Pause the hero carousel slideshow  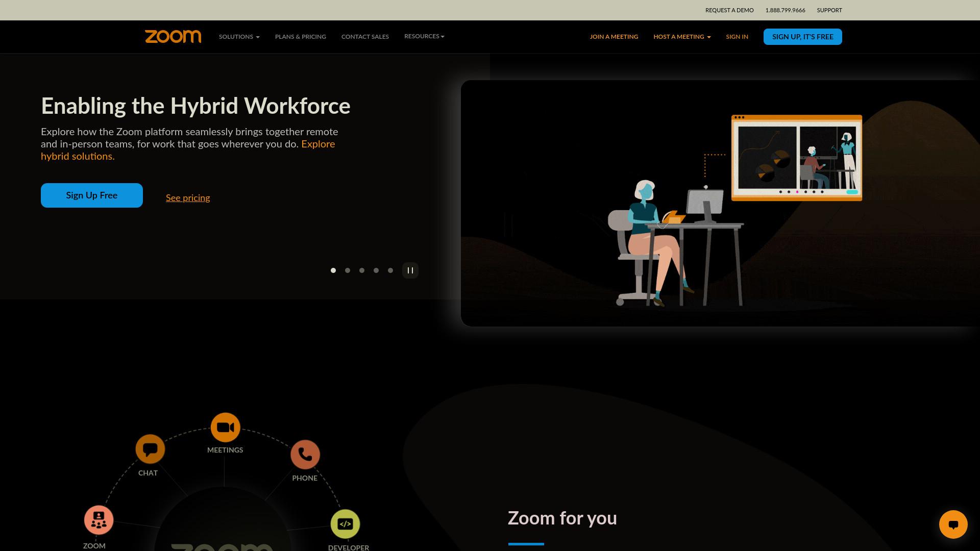coord(410,270)
